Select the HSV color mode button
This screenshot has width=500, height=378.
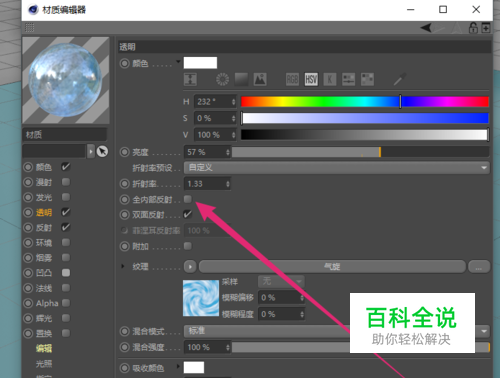(x=311, y=79)
